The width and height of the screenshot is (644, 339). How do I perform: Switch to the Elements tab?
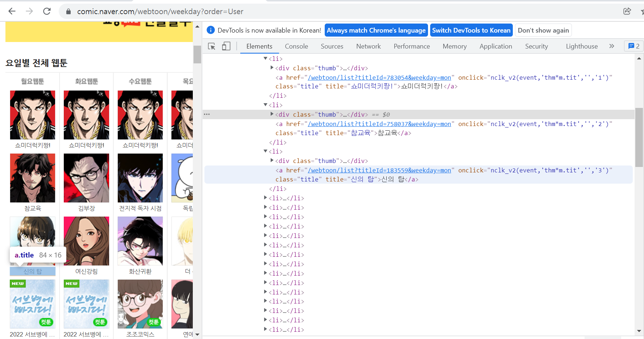[x=259, y=46]
